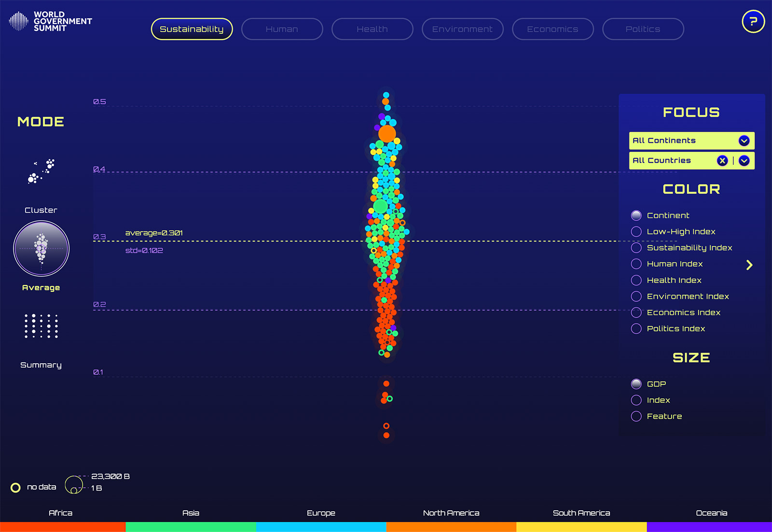The height and width of the screenshot is (532, 772).
Task: Click the 'no data' circle legend icon
Action: [x=15, y=487]
